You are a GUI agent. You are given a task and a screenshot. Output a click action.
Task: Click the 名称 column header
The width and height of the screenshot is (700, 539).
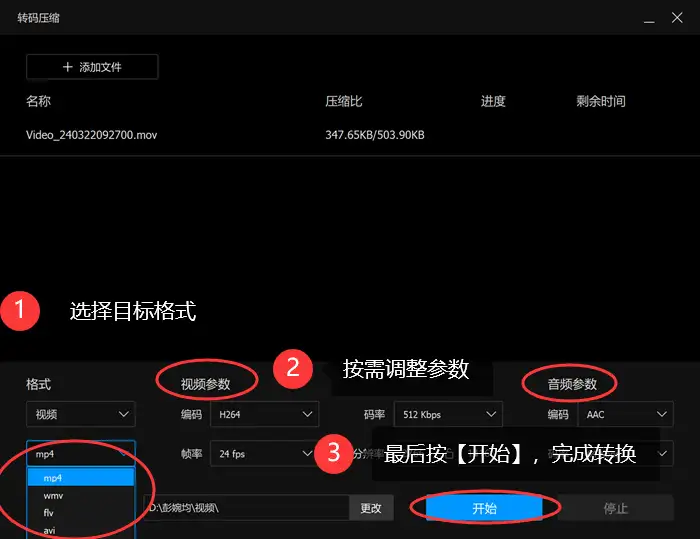(x=38, y=101)
